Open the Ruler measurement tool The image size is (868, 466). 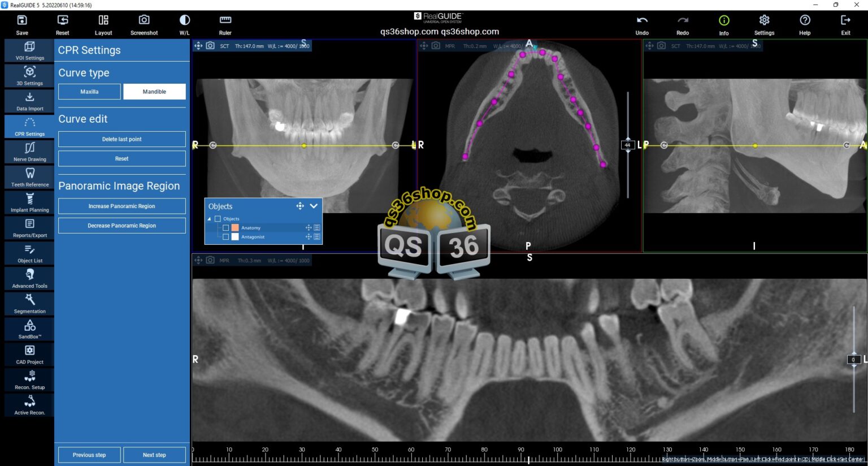pos(225,24)
